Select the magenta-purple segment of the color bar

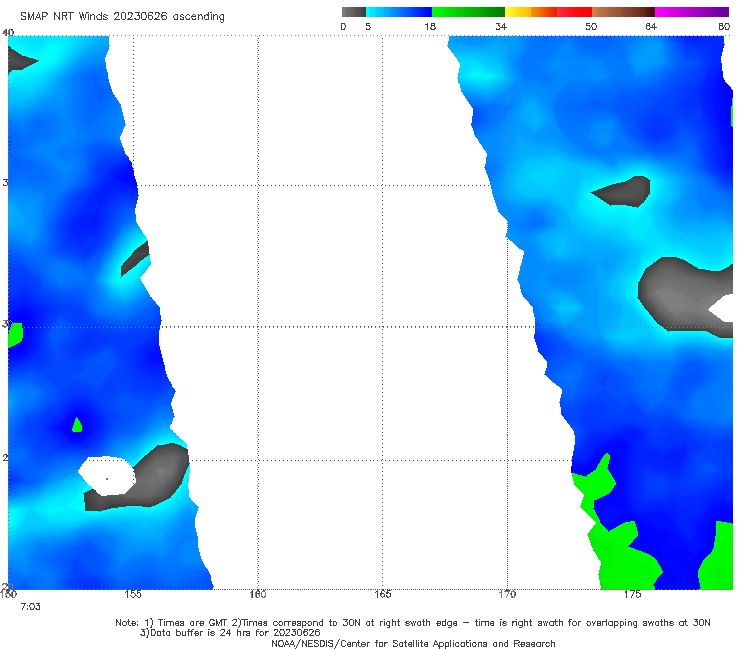pyautogui.click(x=692, y=12)
